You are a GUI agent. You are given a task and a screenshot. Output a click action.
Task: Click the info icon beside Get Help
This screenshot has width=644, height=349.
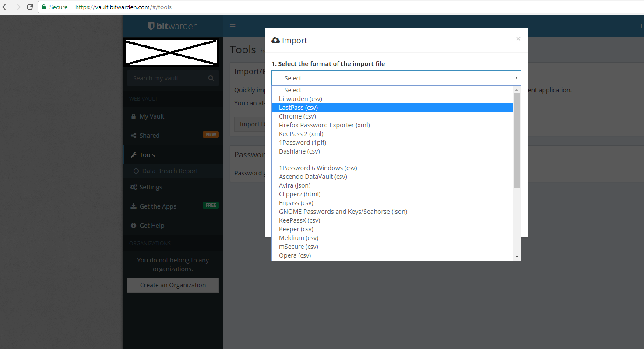pyautogui.click(x=134, y=226)
